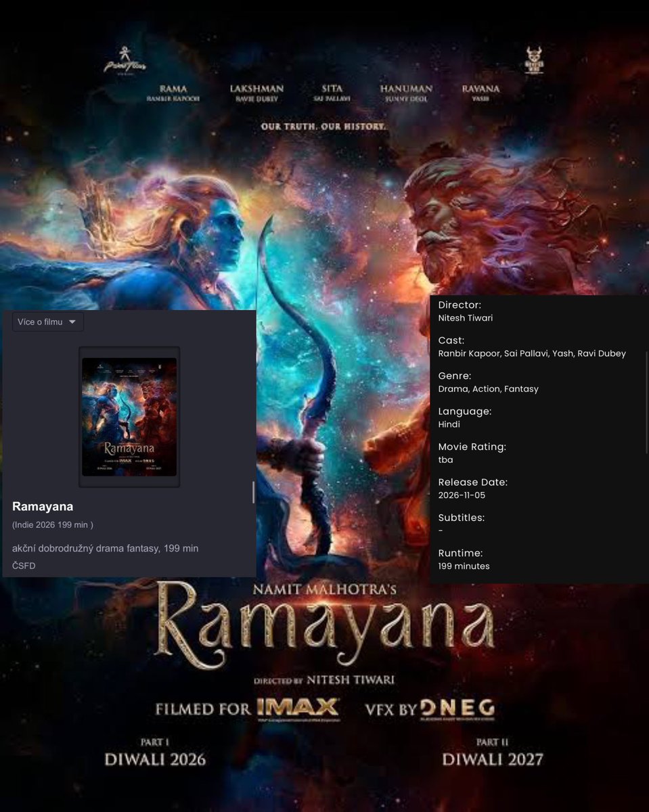Image resolution: width=649 pixels, height=812 pixels.
Task: Click language value 'Hindi'
Action: (449, 424)
